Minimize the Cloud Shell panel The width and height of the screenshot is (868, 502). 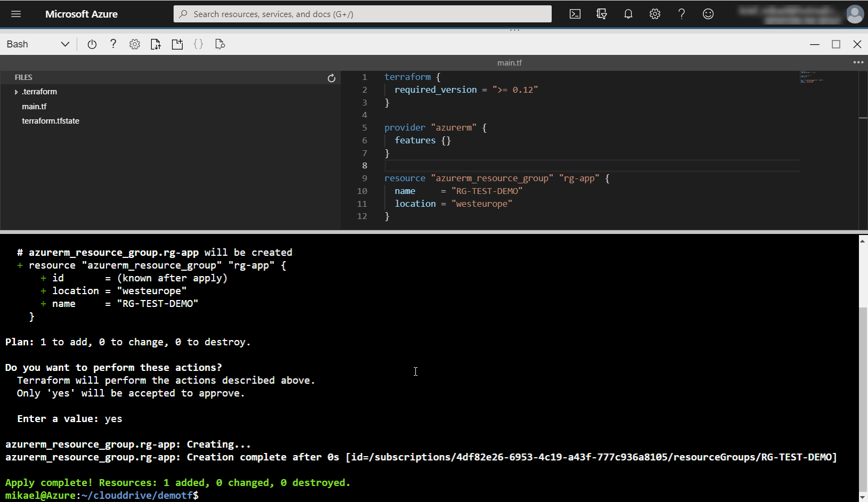coord(815,44)
